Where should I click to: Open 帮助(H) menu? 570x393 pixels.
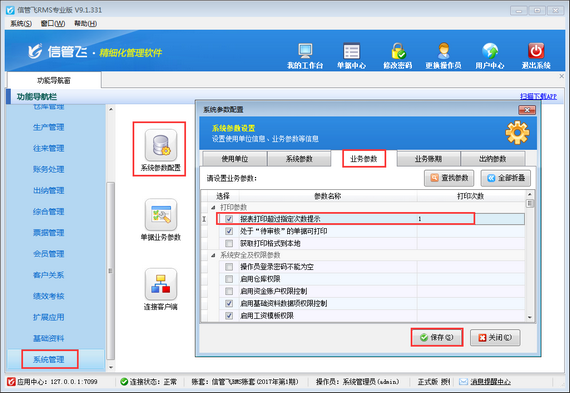85,24
